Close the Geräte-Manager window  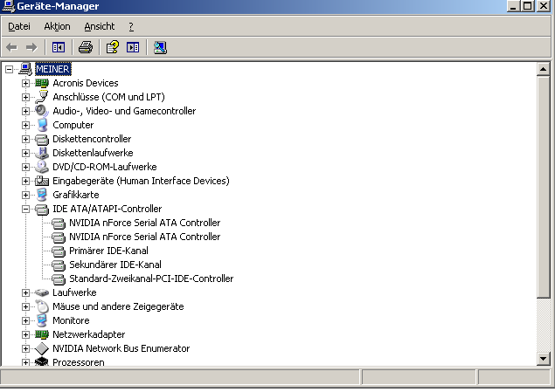tap(544, 6)
